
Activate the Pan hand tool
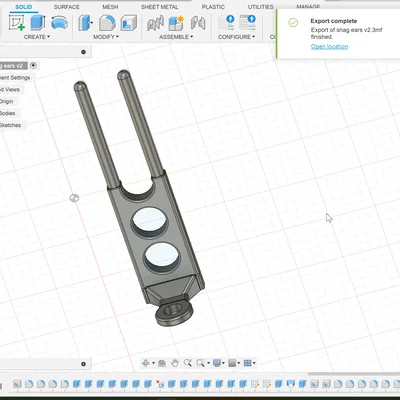pos(175,363)
